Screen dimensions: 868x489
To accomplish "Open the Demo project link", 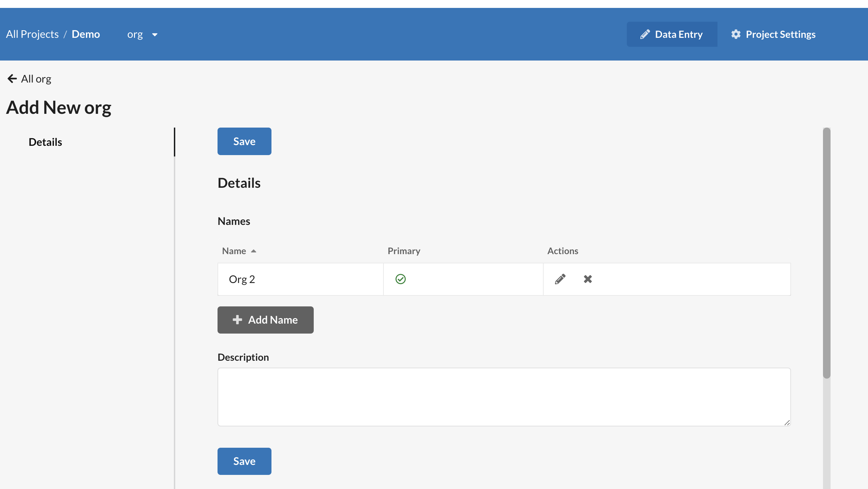I will coord(86,34).
